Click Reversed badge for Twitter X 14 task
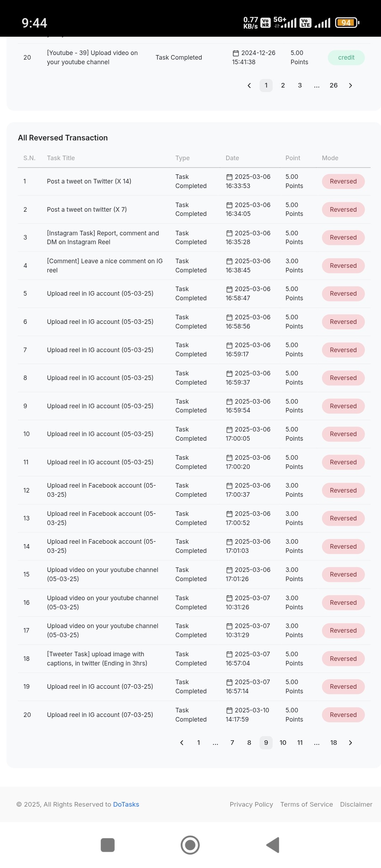381x868 pixels. pos(343,181)
